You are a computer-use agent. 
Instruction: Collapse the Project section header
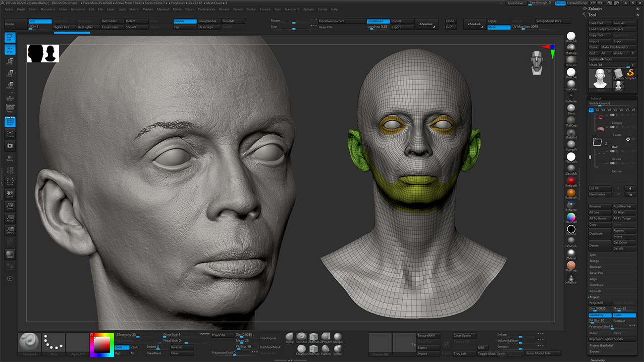pos(594,297)
